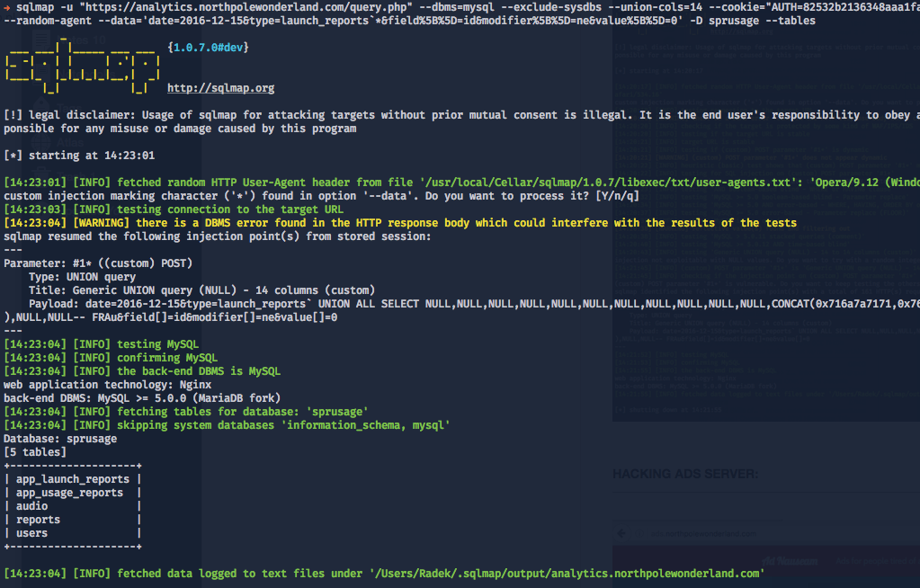Click the 'fetched data logged to text files' line
The height and width of the screenshot is (588, 920).
(384, 574)
